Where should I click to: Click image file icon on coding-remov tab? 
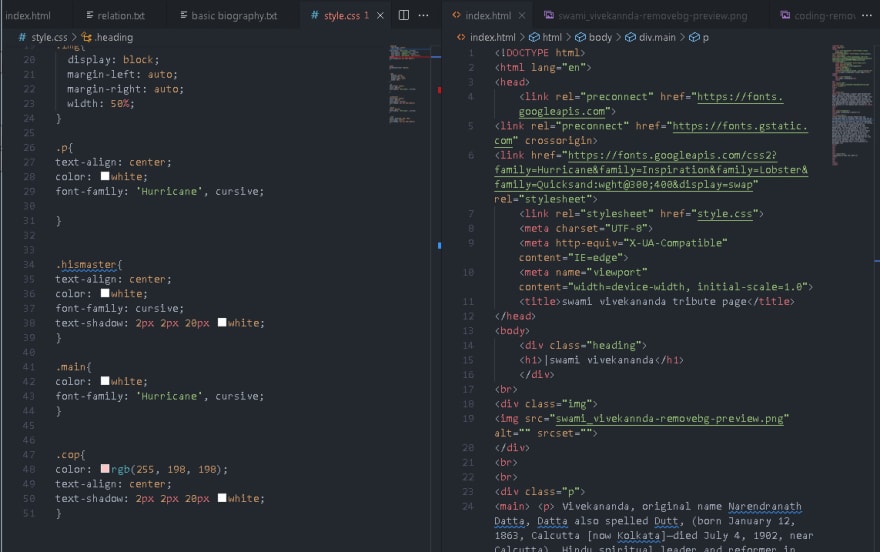click(x=786, y=16)
